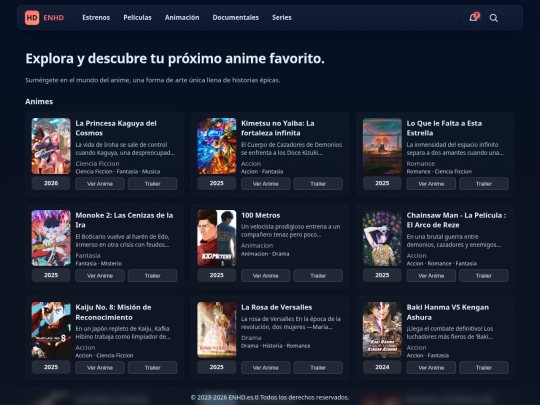The height and width of the screenshot is (405, 540).
Task: Click genres Animacion · Drama on 100 Metros
Action: point(265,254)
